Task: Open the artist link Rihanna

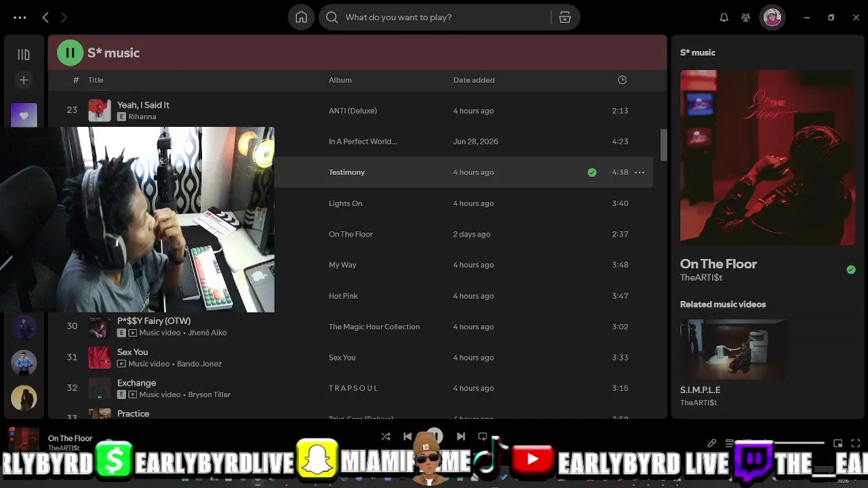Action: [142, 117]
